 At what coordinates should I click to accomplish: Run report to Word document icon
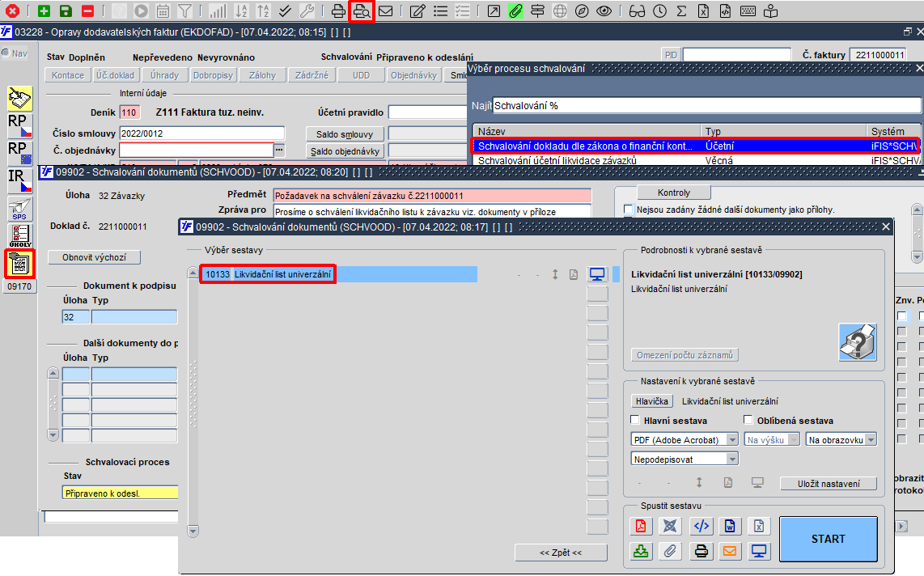coord(730,525)
